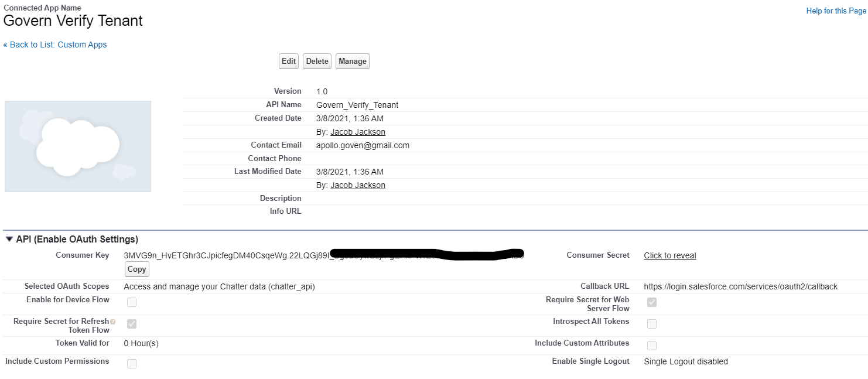Toggle Enable for Device Flow checkbox
The height and width of the screenshot is (379, 868).
click(x=132, y=302)
